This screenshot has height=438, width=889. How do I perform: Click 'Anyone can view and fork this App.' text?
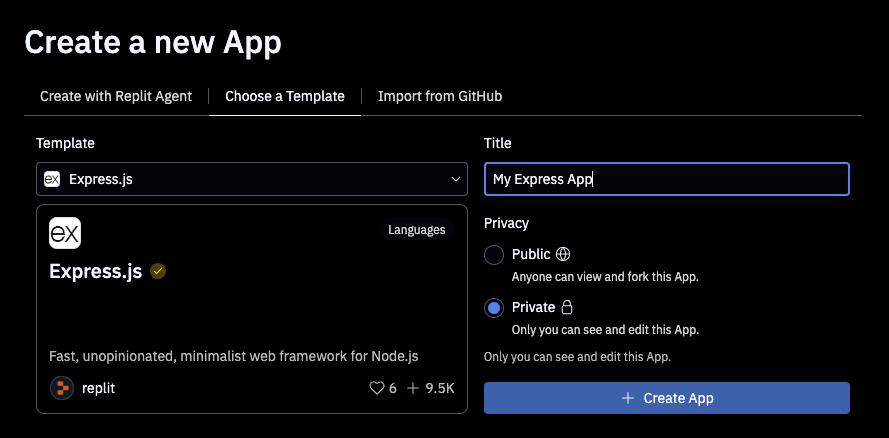tap(606, 277)
